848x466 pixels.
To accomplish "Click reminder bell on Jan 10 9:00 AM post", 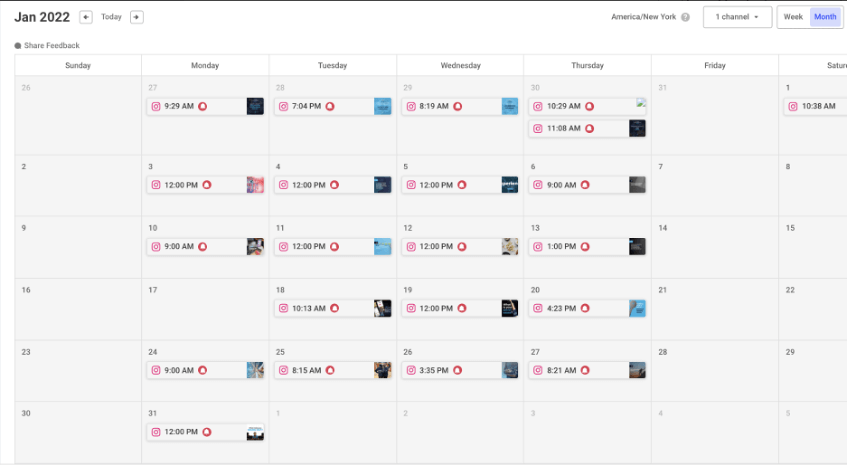I will coord(202,247).
